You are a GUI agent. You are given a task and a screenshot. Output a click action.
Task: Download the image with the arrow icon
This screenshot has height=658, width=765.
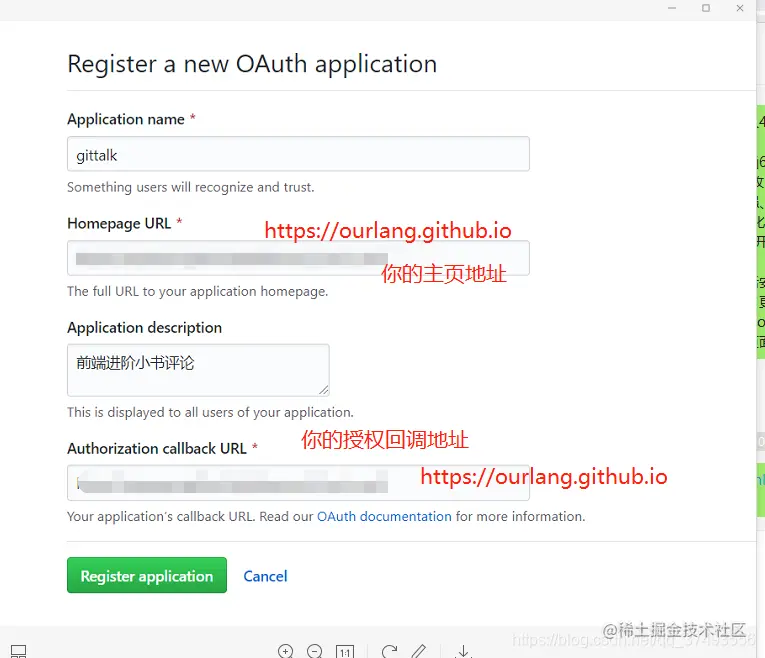tap(463, 651)
